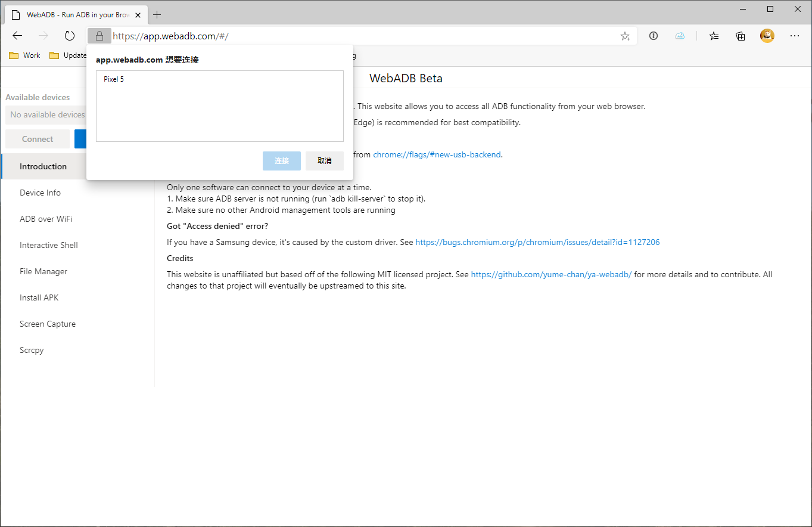Image resolution: width=812 pixels, height=527 pixels.
Task: Open the user profile avatar
Action: [x=767, y=36]
